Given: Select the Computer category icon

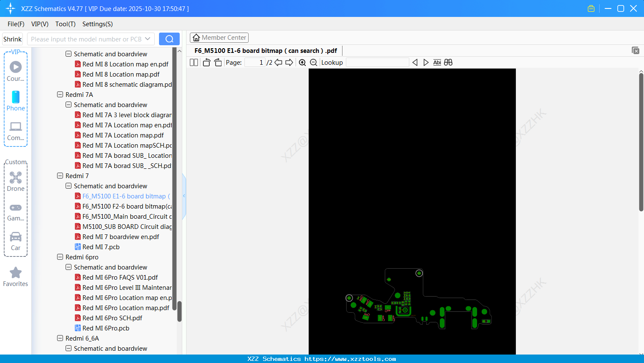Looking at the screenshot, I should tap(16, 131).
